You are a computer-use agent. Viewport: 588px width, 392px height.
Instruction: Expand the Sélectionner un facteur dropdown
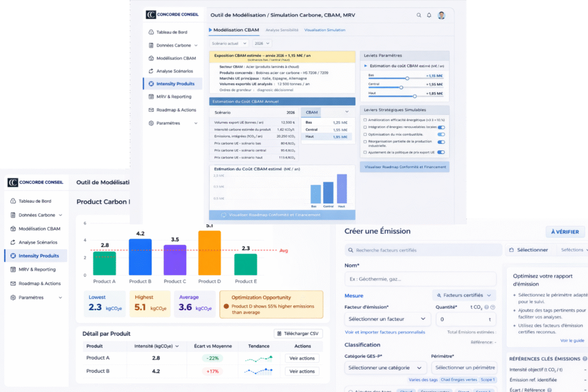click(x=388, y=319)
